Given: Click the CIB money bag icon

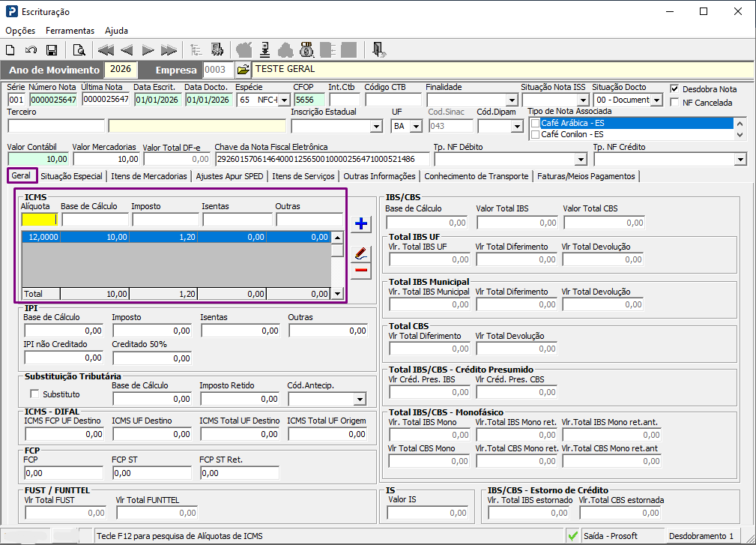Looking at the screenshot, I should [x=306, y=49].
